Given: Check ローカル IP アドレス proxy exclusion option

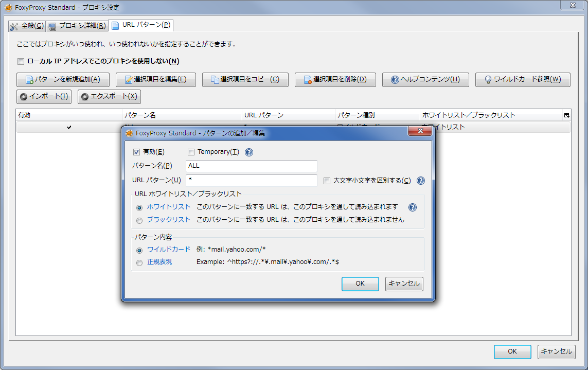Looking at the screenshot, I should click(21, 61).
